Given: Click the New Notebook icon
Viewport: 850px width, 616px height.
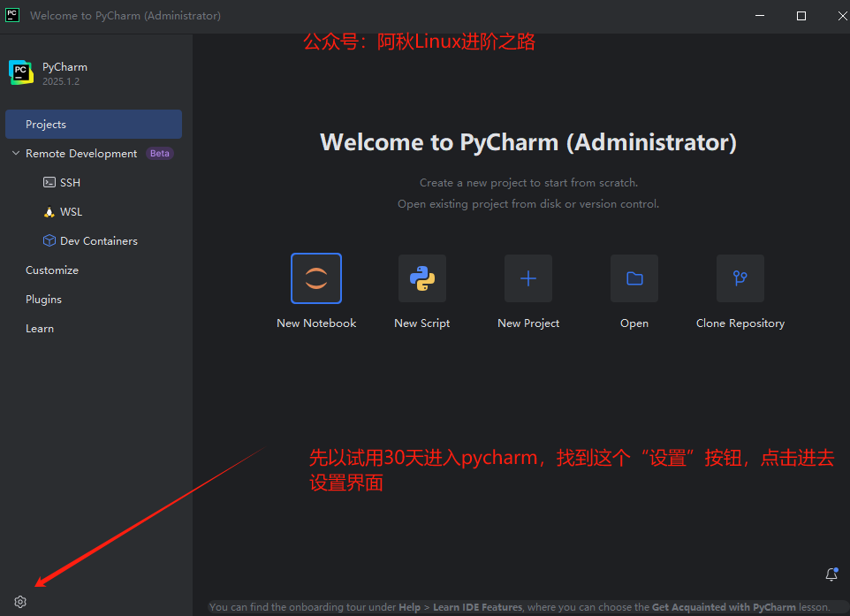Looking at the screenshot, I should click(x=316, y=278).
